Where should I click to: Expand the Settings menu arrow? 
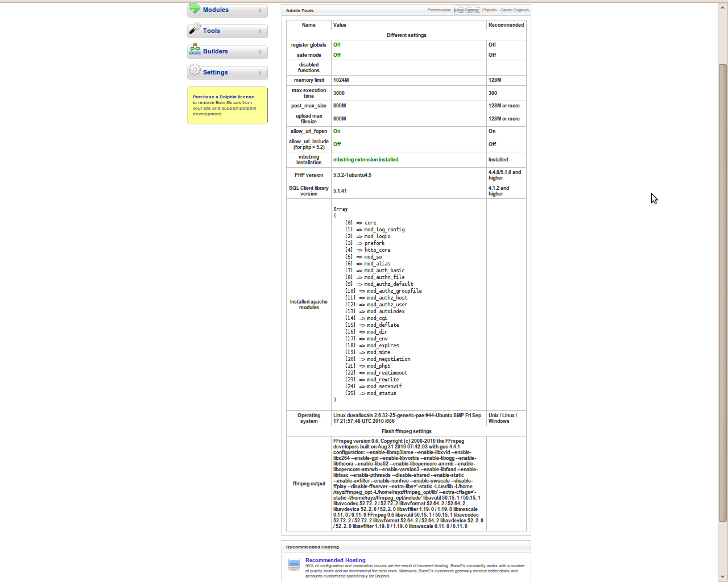[260, 73]
